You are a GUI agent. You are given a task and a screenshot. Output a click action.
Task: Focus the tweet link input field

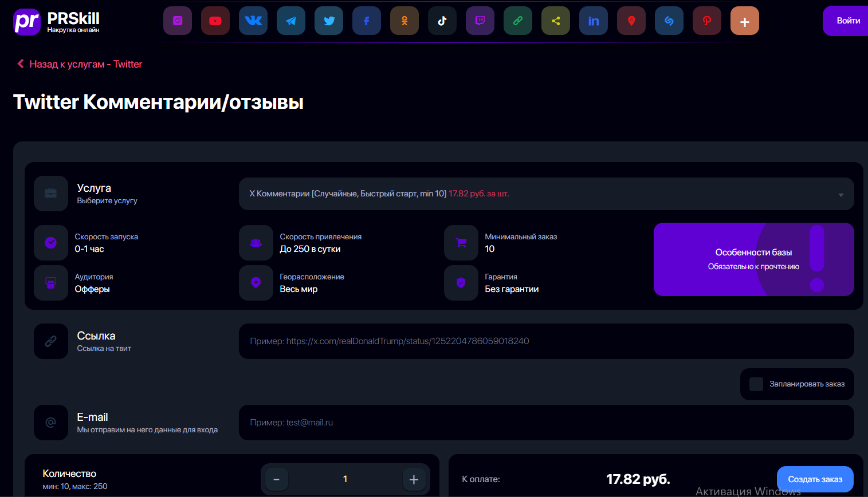[x=546, y=341]
